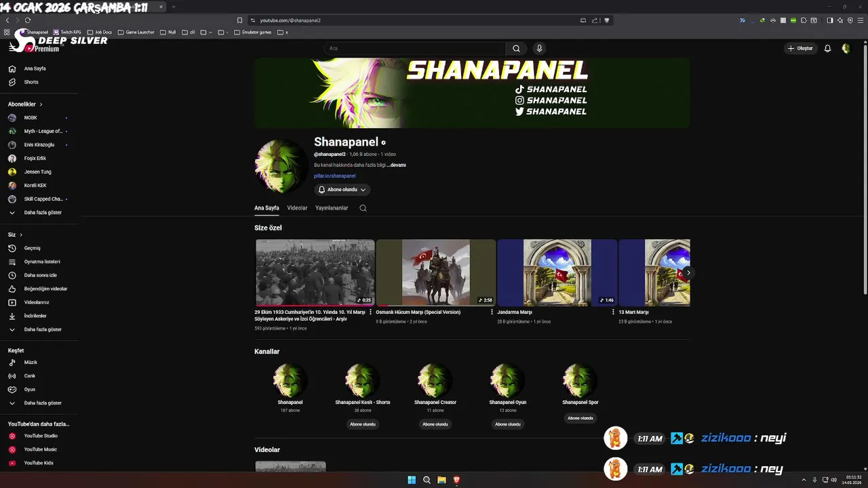
Task: Show next videos with Size özel carousel arrow
Action: click(x=688, y=272)
